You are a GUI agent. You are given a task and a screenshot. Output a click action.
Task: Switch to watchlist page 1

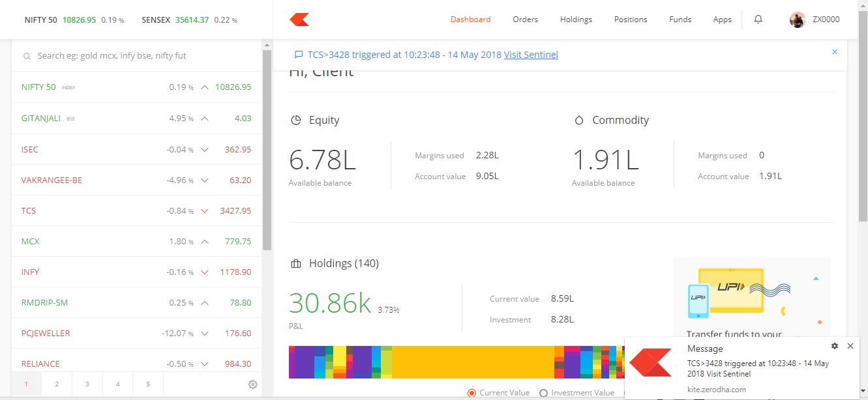click(x=26, y=384)
